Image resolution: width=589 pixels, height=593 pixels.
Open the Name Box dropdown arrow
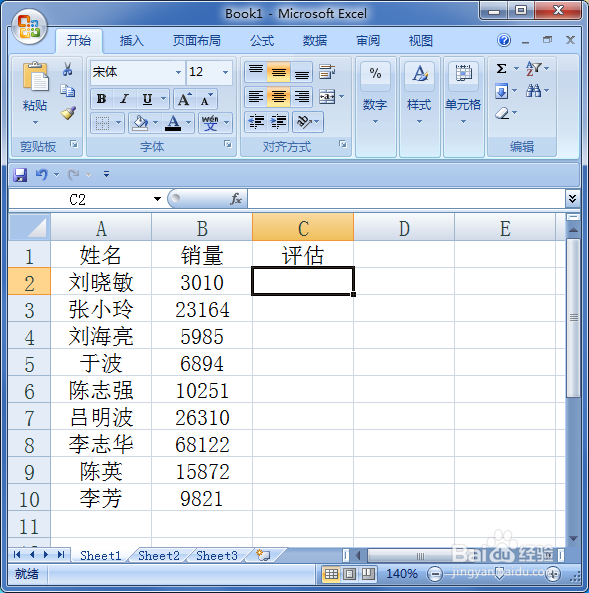tap(157, 199)
